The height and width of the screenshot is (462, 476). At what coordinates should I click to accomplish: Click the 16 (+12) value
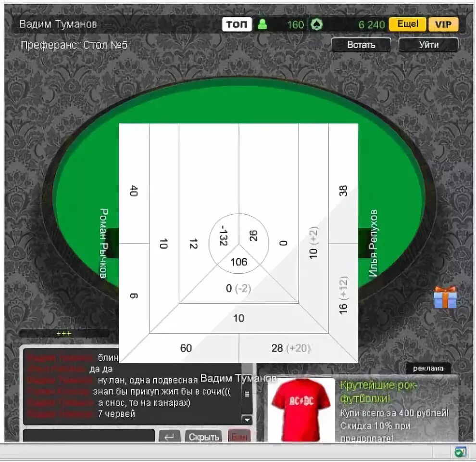pos(343,295)
